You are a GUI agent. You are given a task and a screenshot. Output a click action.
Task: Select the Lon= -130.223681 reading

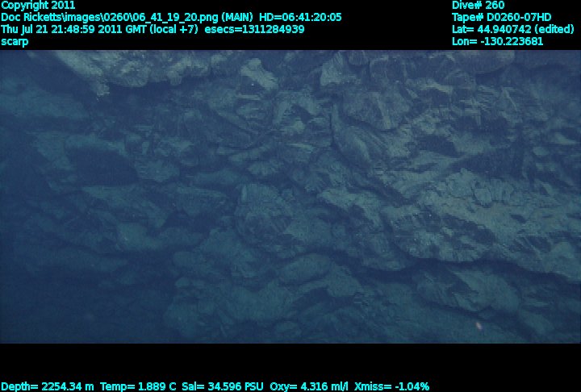[498, 41]
